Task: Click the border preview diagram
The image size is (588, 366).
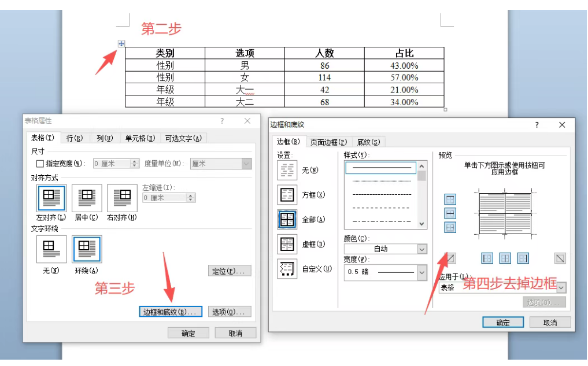Action: point(505,214)
